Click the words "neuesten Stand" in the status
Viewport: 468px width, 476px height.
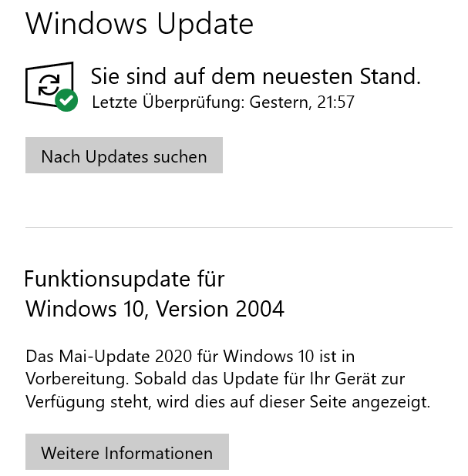point(339,76)
